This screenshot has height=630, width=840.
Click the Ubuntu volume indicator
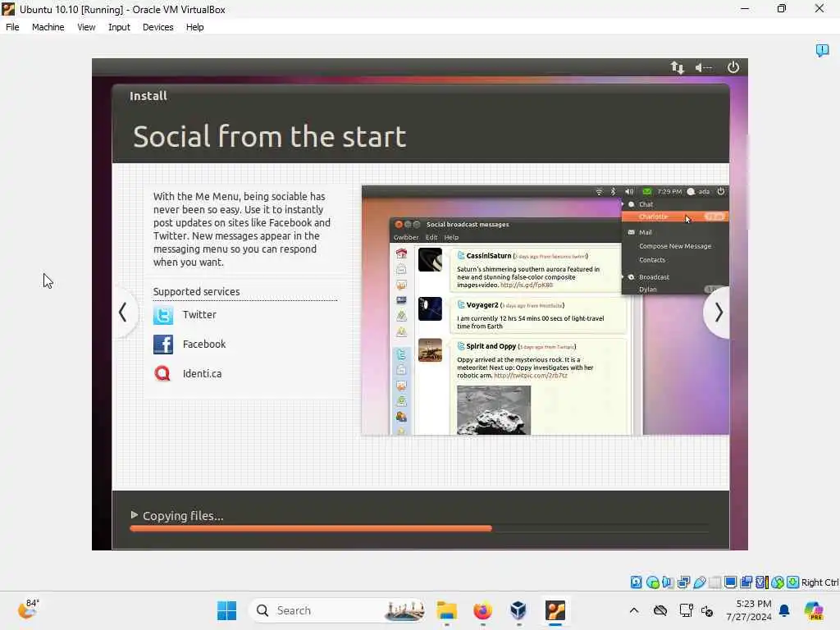pos(703,67)
